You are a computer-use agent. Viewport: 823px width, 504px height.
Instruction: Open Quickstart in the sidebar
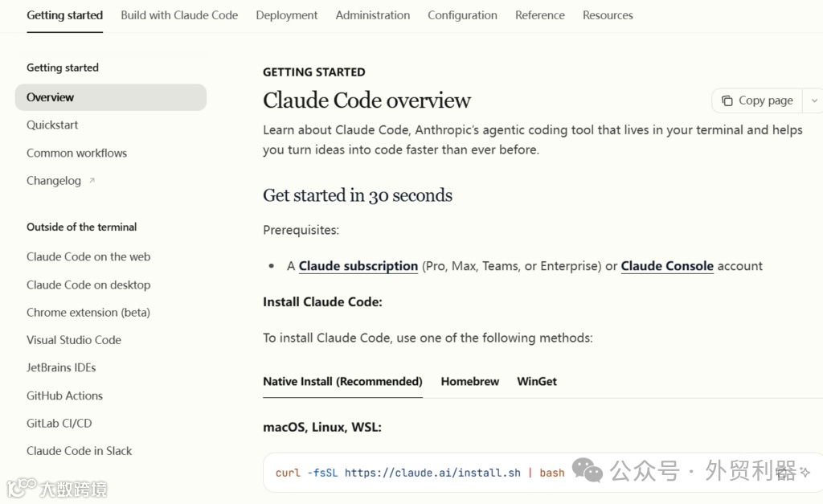pyautogui.click(x=52, y=125)
